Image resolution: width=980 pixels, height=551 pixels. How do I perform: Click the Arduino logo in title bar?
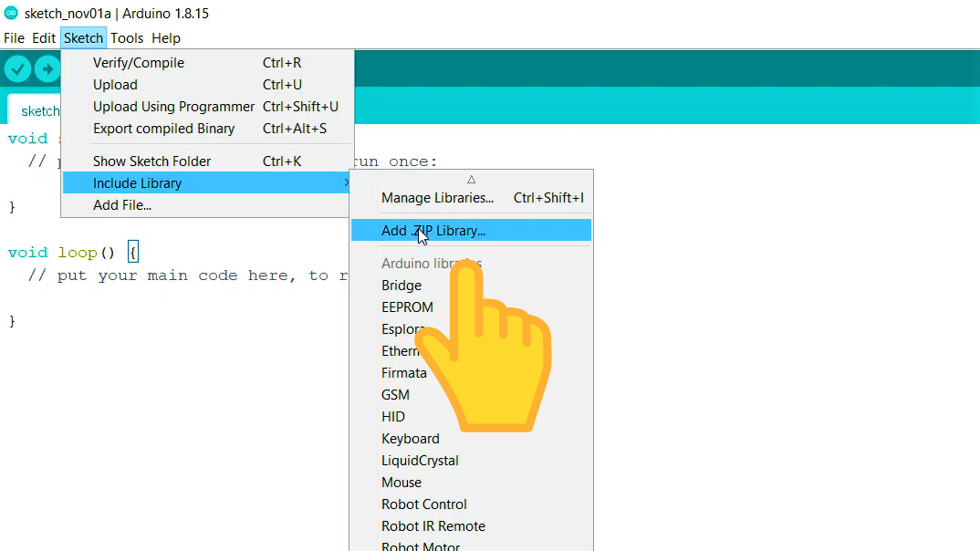tap(11, 13)
